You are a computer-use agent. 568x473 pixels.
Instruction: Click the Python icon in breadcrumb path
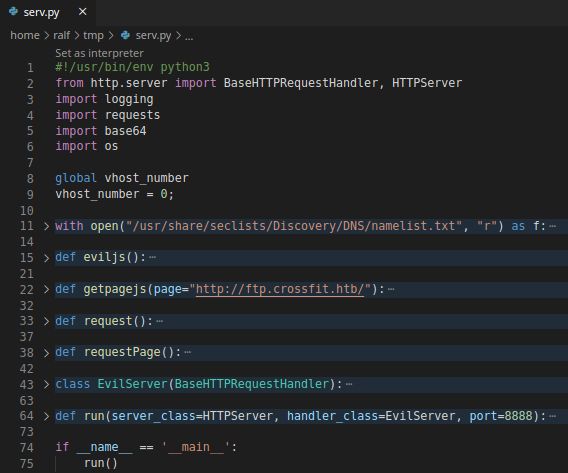click(125, 35)
